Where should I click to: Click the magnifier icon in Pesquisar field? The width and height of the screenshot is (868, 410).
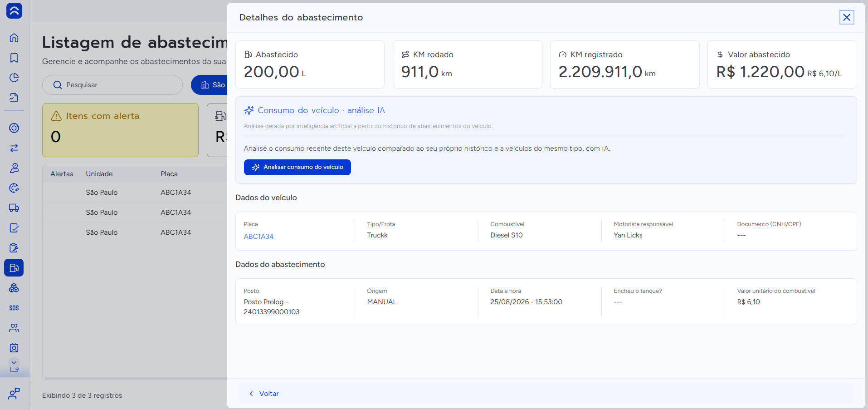58,85
